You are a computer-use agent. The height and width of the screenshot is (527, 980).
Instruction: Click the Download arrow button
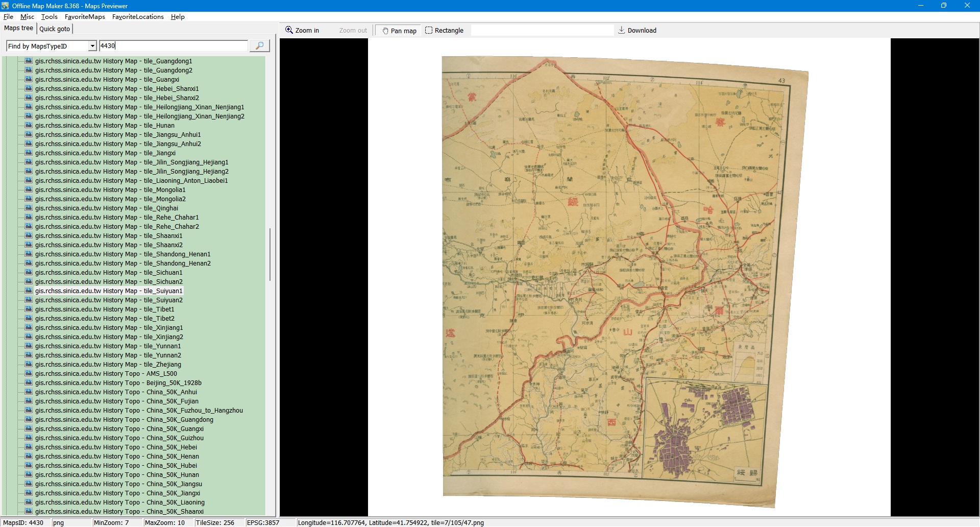(637, 31)
